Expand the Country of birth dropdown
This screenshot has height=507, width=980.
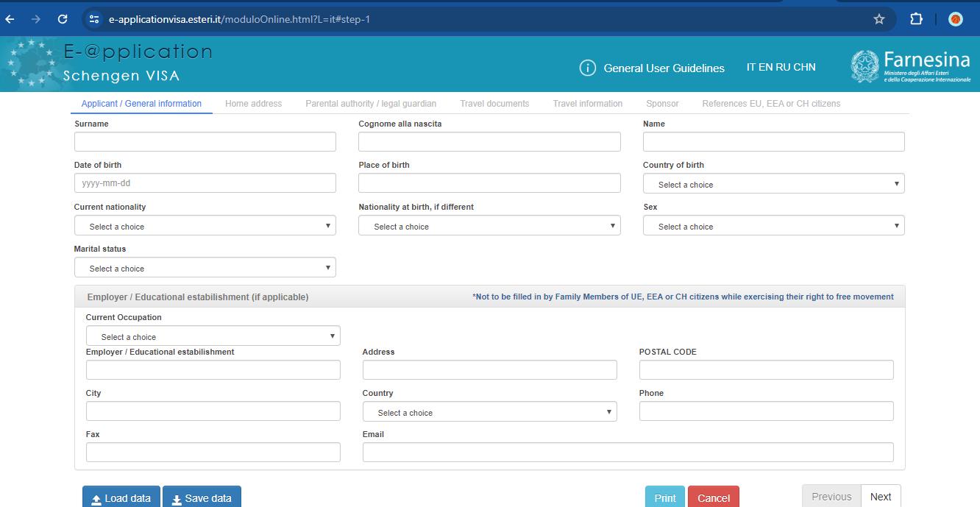tap(773, 184)
